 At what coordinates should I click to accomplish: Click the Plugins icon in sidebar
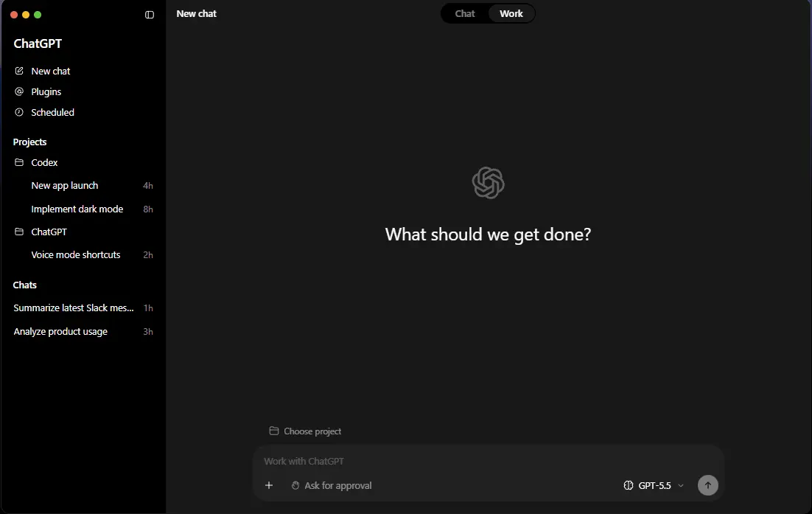(19, 91)
